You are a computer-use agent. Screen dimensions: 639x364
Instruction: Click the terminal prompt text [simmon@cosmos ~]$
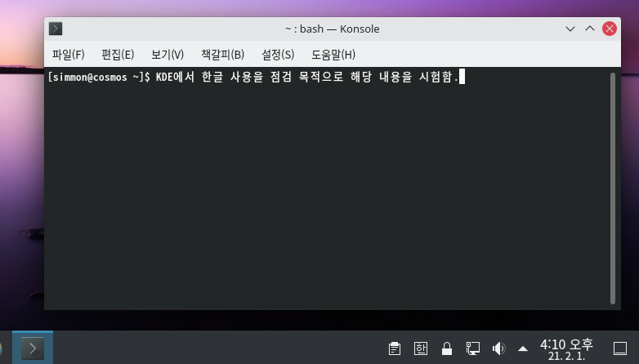coord(99,77)
